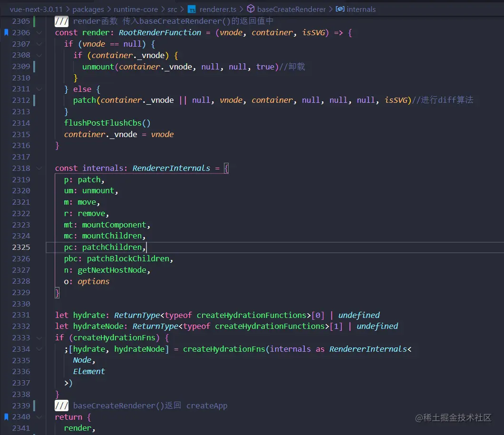The image size is (504, 435).
Task: Select the src breadcrumb segment
Action: 172,10
